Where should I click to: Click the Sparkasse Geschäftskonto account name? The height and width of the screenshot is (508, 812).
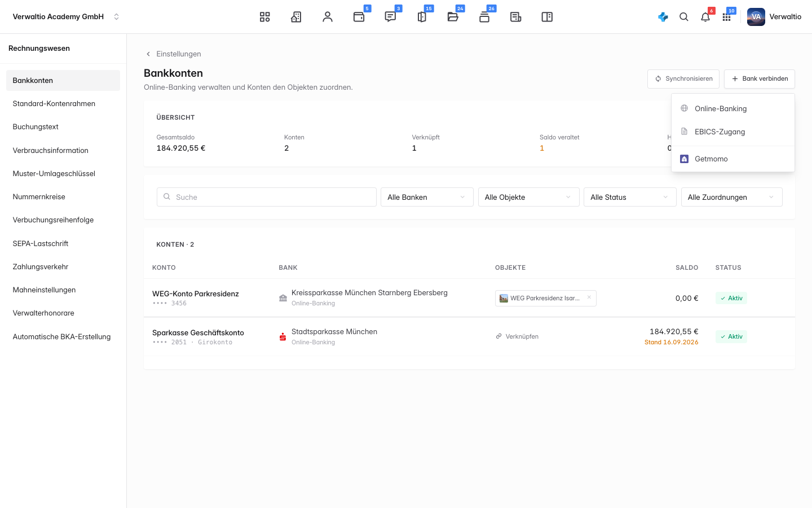[198, 332]
